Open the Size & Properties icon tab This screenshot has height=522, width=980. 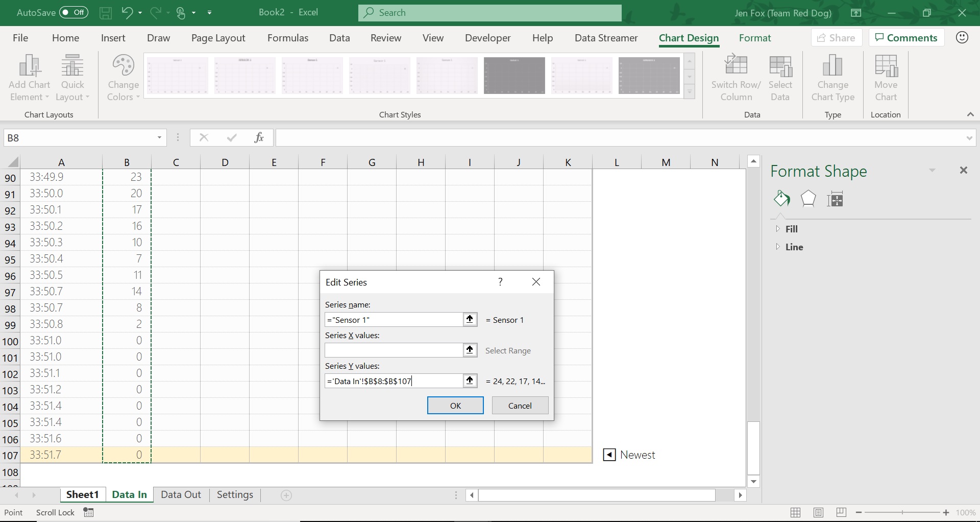pos(835,199)
